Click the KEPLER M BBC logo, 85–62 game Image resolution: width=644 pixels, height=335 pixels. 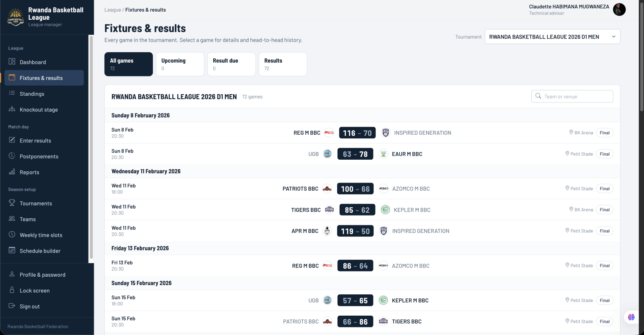385,210
